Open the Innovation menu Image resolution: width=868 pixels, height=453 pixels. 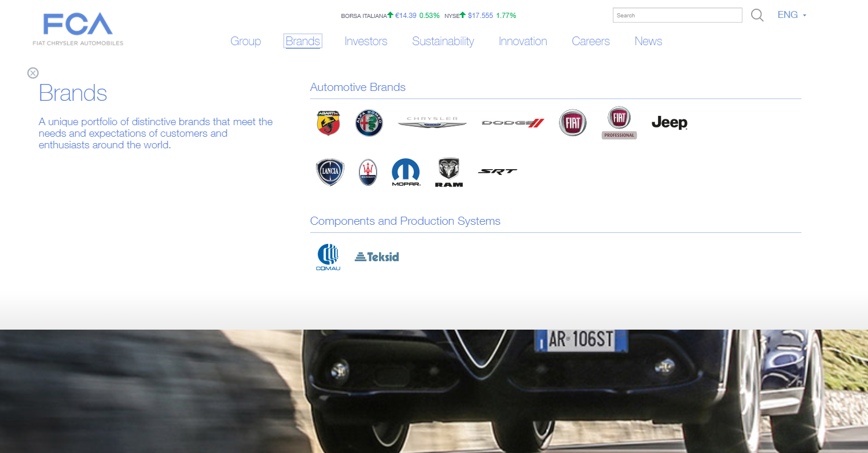(x=523, y=41)
